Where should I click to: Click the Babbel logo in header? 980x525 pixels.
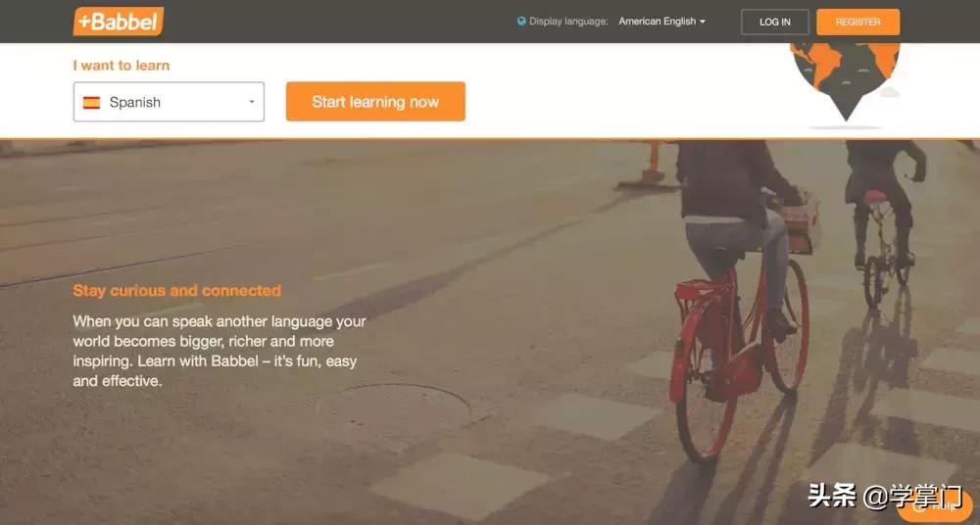coord(119,22)
